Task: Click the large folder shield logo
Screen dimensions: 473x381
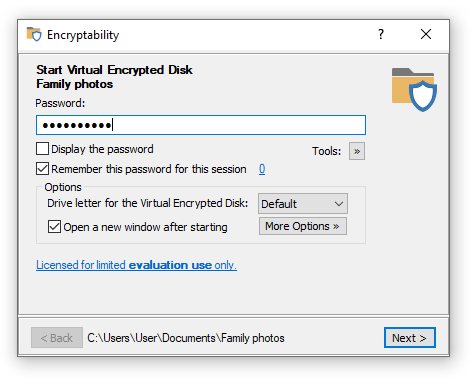Action: click(x=414, y=89)
